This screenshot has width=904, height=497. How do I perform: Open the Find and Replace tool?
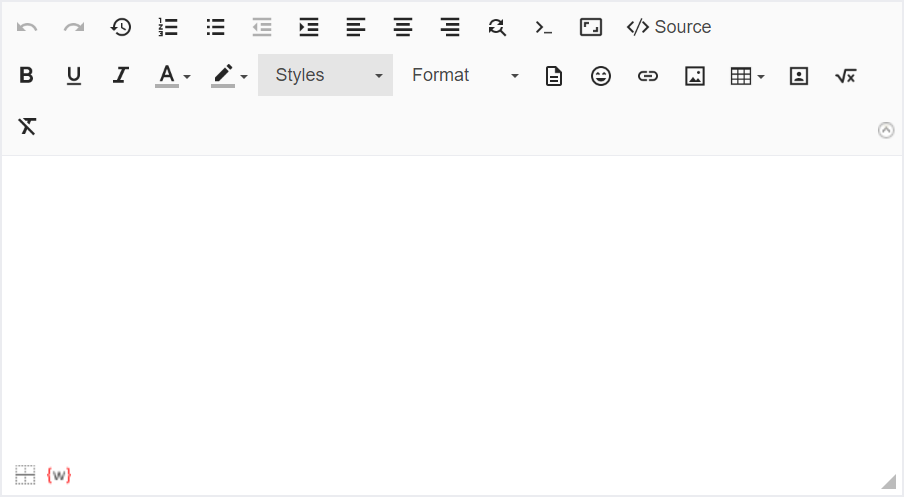tap(497, 27)
